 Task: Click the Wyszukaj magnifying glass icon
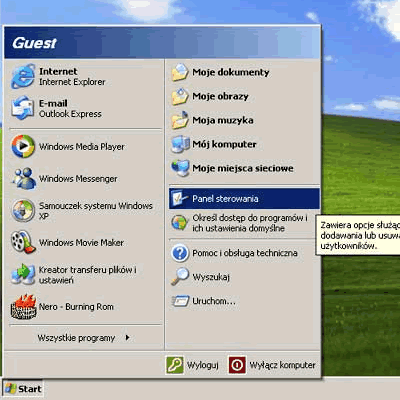(180, 277)
